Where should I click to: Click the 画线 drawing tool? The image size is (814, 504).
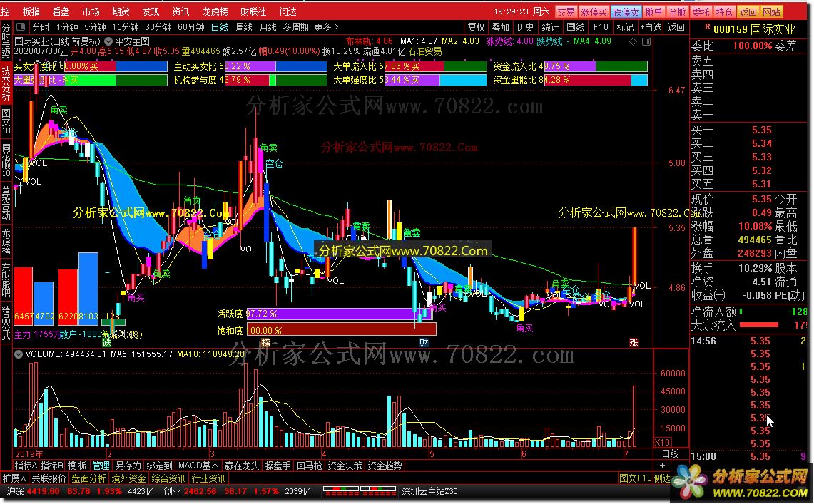pos(575,28)
